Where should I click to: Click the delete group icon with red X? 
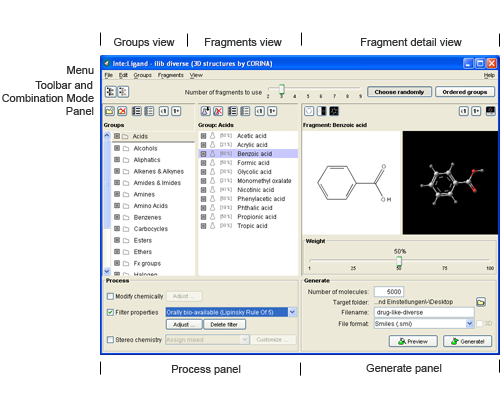[x=122, y=111]
